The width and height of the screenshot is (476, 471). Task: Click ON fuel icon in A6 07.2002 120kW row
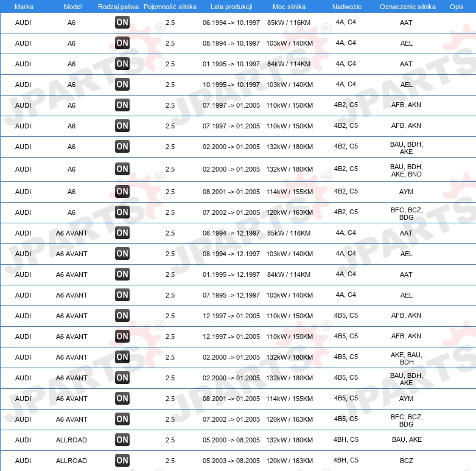click(122, 212)
